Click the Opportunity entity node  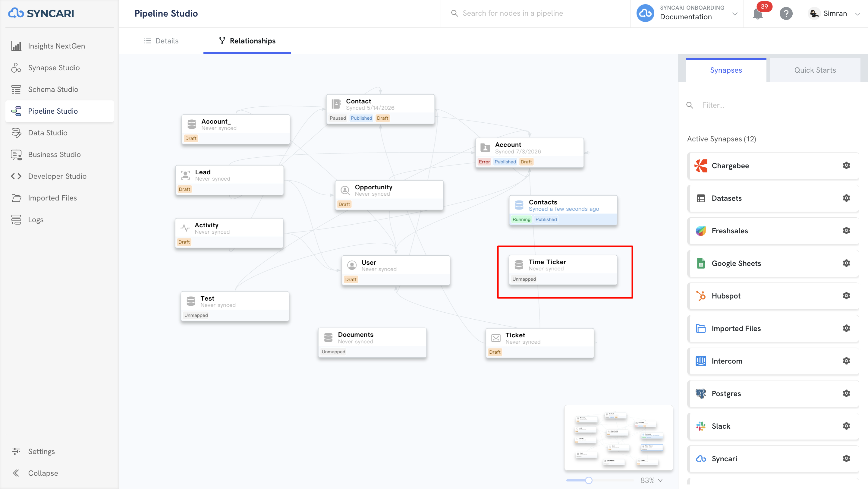click(389, 195)
